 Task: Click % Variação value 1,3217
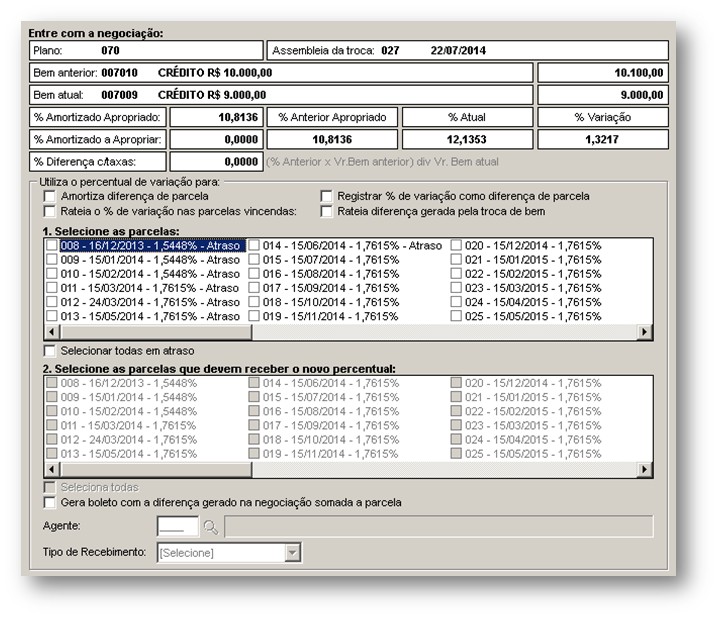tap(602, 140)
